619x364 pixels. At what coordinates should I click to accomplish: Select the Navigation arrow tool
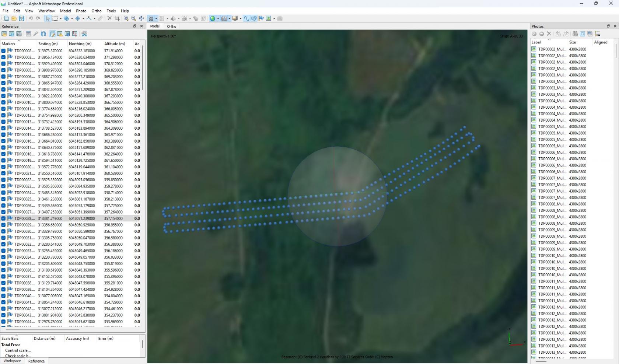[48, 18]
